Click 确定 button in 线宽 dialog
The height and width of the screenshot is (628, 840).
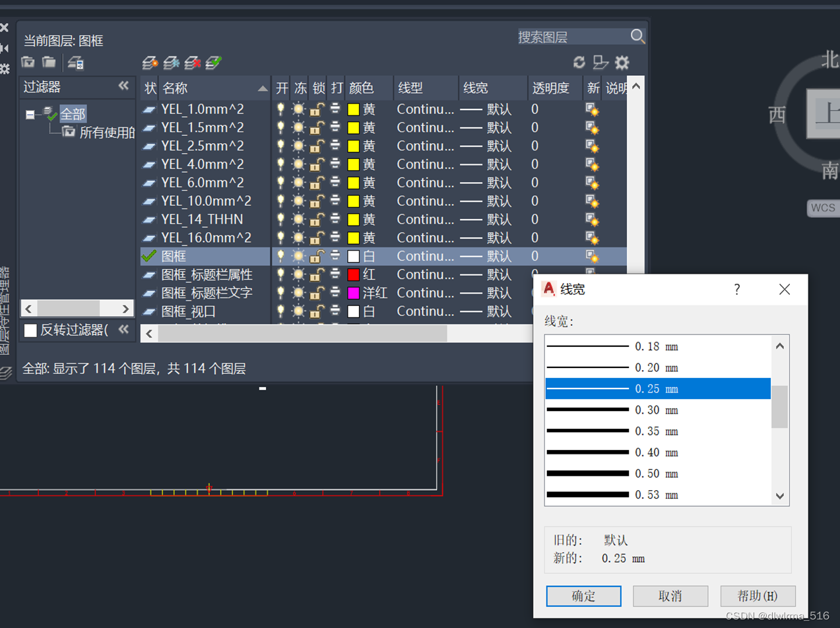(583, 596)
